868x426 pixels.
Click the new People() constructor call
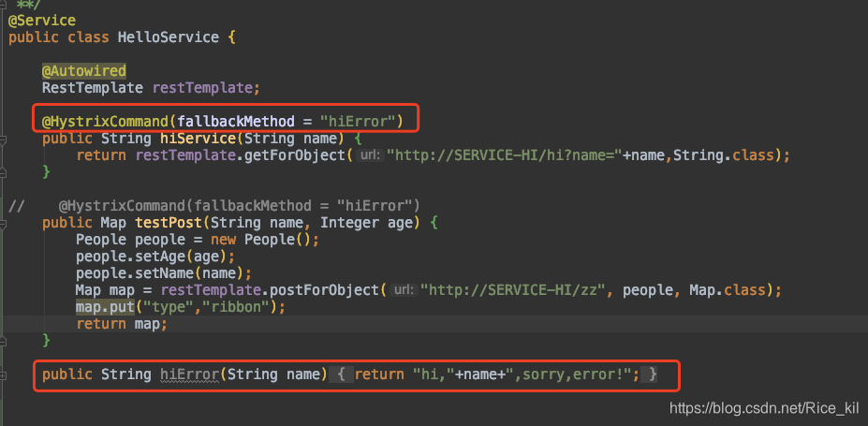(x=261, y=240)
